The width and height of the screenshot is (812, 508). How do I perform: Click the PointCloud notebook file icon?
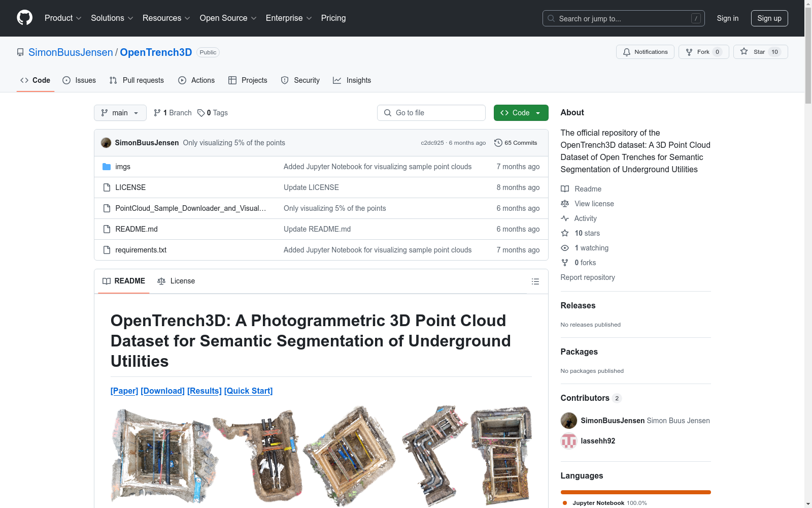coord(107,208)
